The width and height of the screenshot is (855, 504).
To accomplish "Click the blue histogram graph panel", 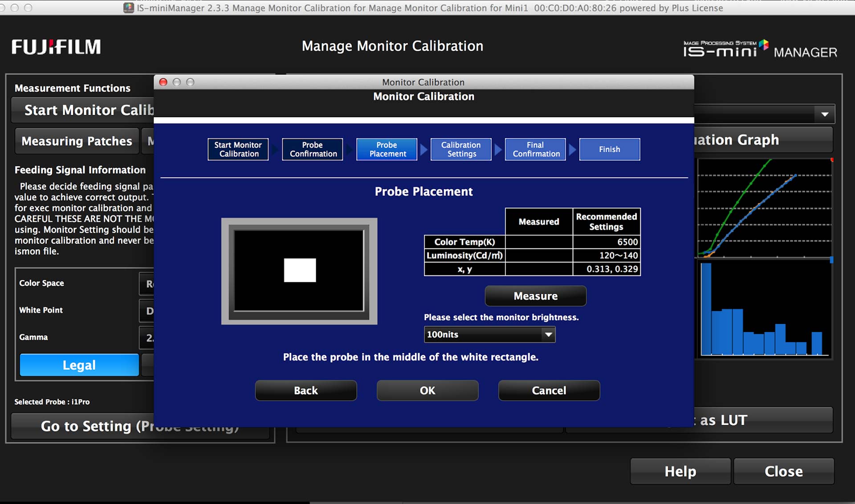I will click(x=764, y=309).
